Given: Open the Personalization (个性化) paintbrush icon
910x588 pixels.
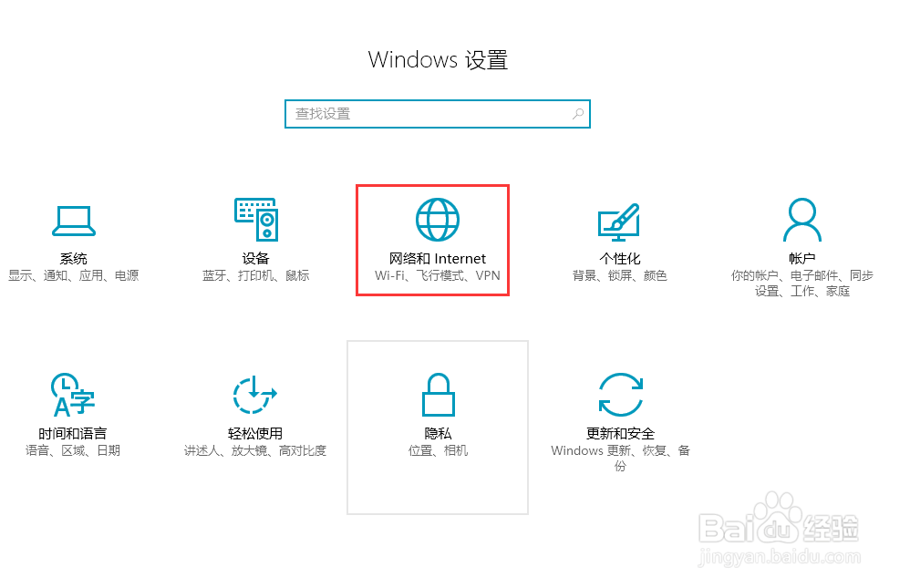Looking at the screenshot, I should click(618, 222).
